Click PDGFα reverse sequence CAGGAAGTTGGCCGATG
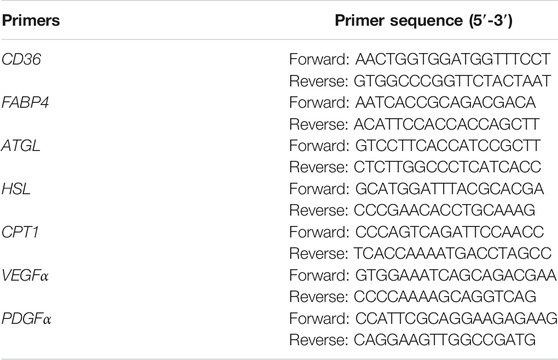558x360 pixels. click(444, 340)
